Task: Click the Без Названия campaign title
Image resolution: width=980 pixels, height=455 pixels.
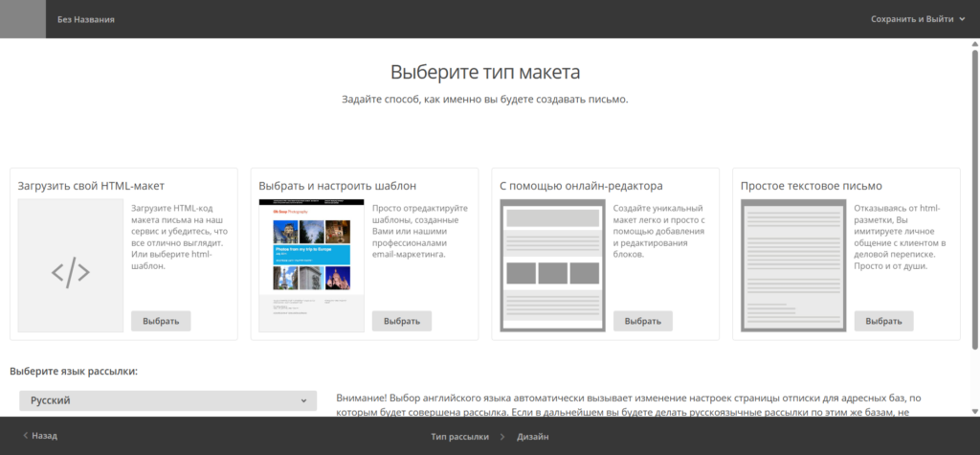Action: click(x=85, y=19)
